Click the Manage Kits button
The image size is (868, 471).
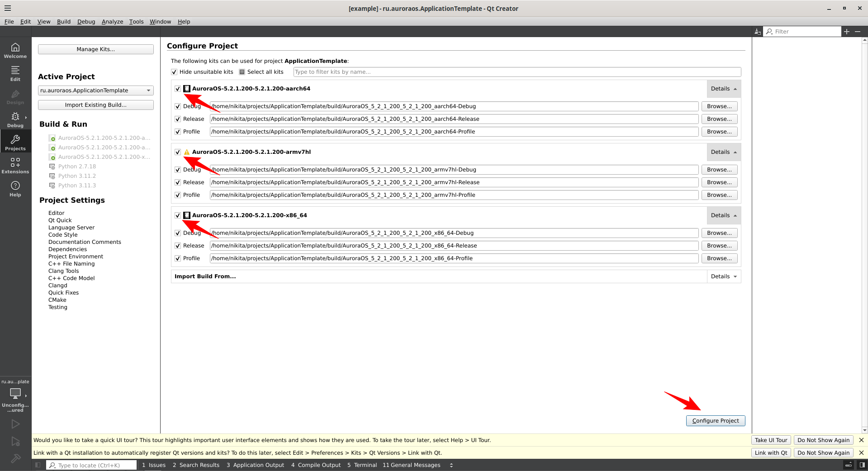click(x=96, y=49)
